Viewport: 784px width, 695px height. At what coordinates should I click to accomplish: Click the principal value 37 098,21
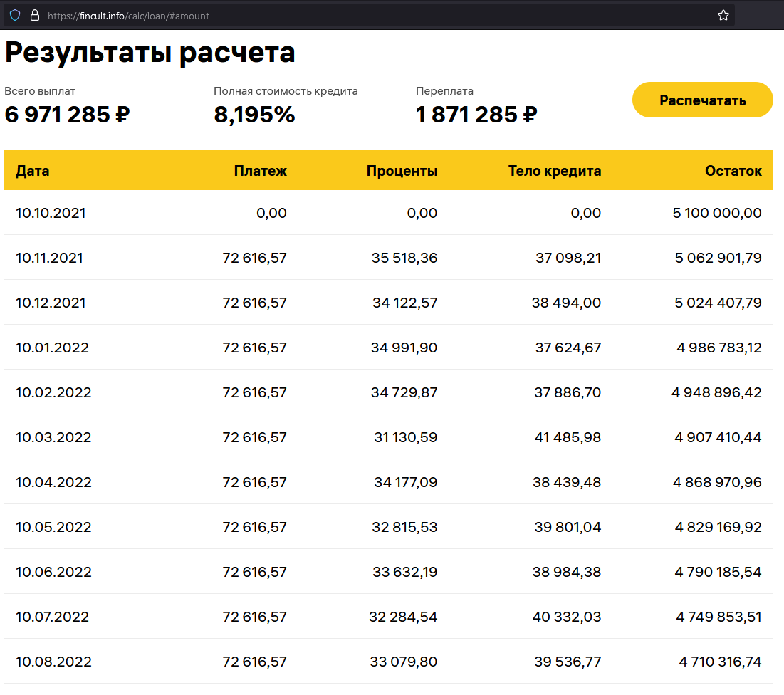(568, 258)
